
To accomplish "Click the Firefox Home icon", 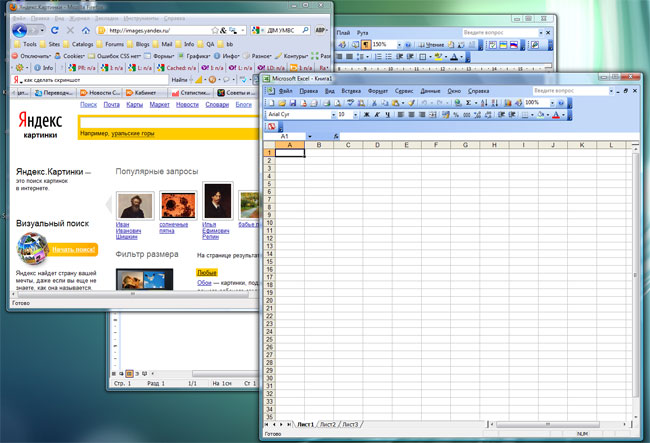I will tap(86, 30).
